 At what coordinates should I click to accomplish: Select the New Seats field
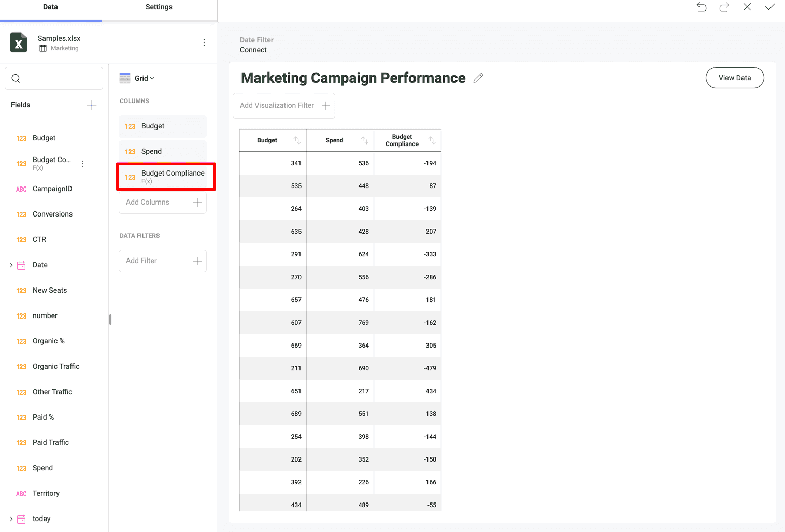tap(50, 291)
